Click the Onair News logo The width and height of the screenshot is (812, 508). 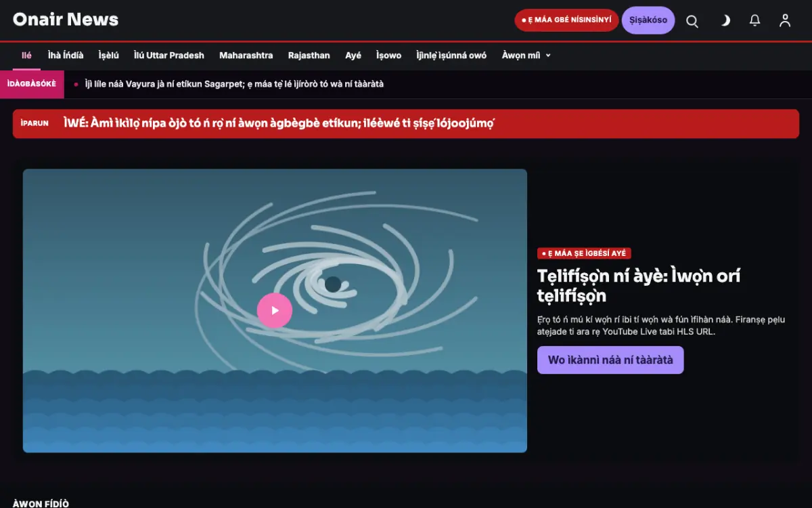point(66,20)
